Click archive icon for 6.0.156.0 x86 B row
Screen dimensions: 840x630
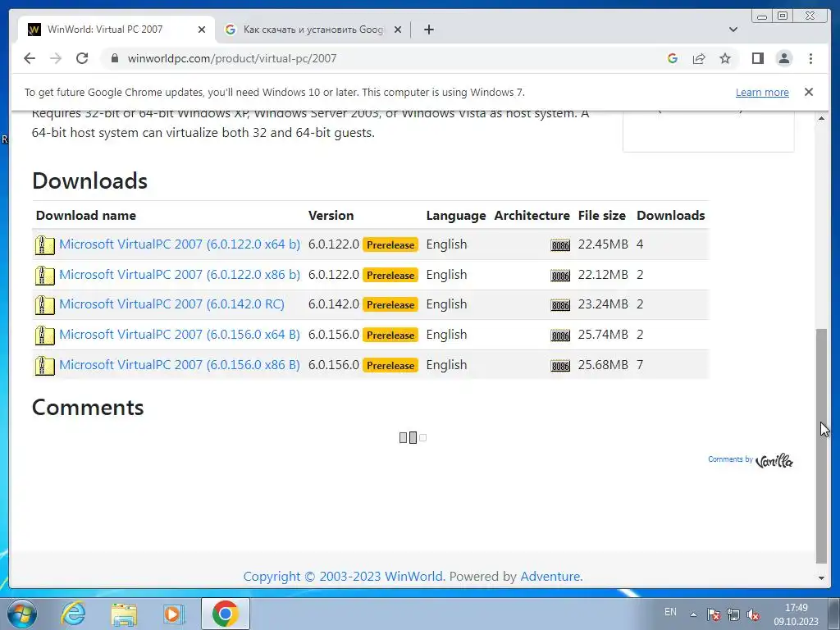pyautogui.click(x=45, y=366)
